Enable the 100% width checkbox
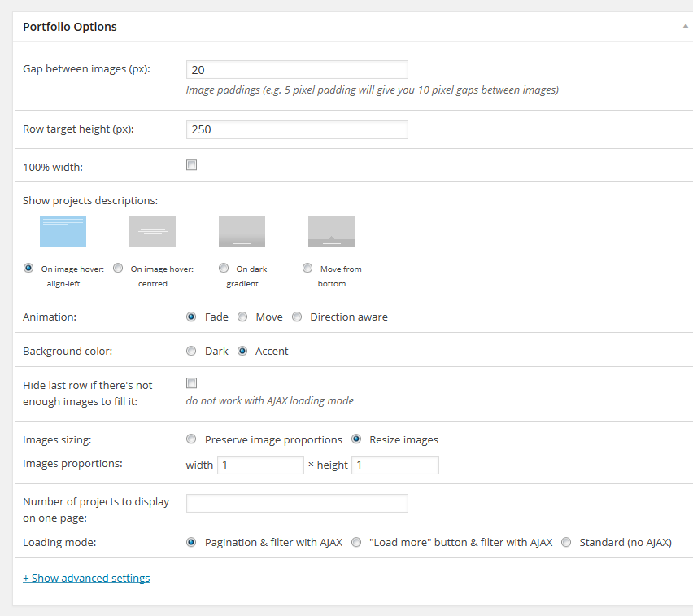The width and height of the screenshot is (693, 616). (192, 165)
